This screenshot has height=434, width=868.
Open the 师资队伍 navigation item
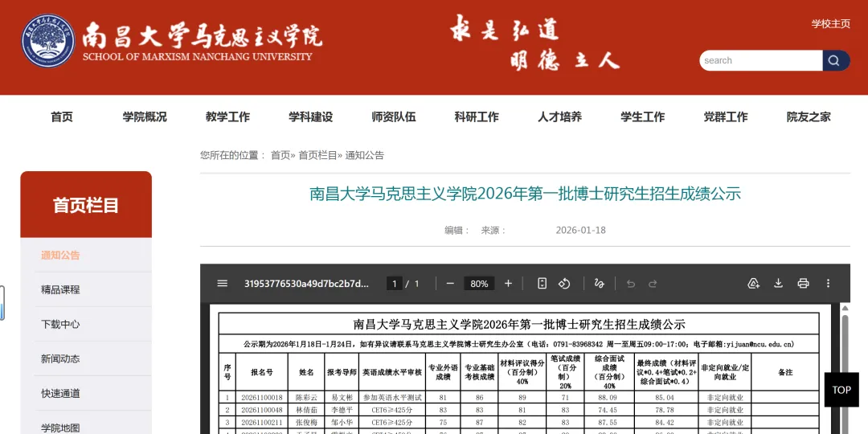point(394,117)
